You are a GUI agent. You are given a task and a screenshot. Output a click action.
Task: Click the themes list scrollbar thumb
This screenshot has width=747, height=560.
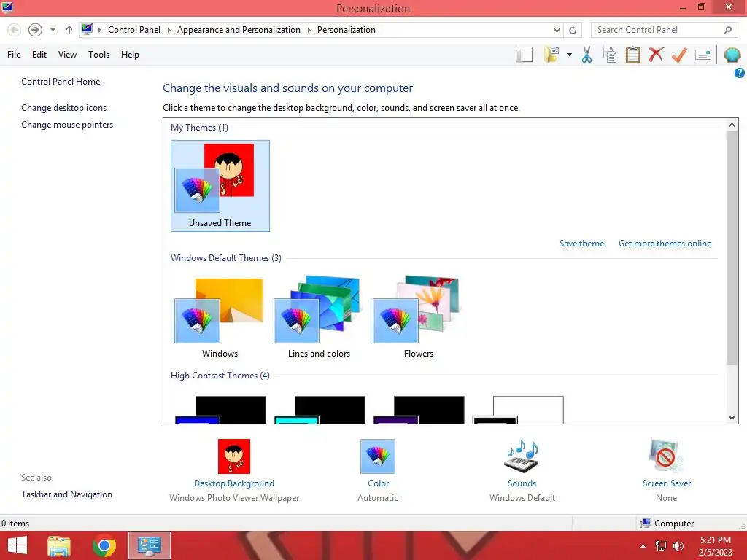click(x=732, y=248)
